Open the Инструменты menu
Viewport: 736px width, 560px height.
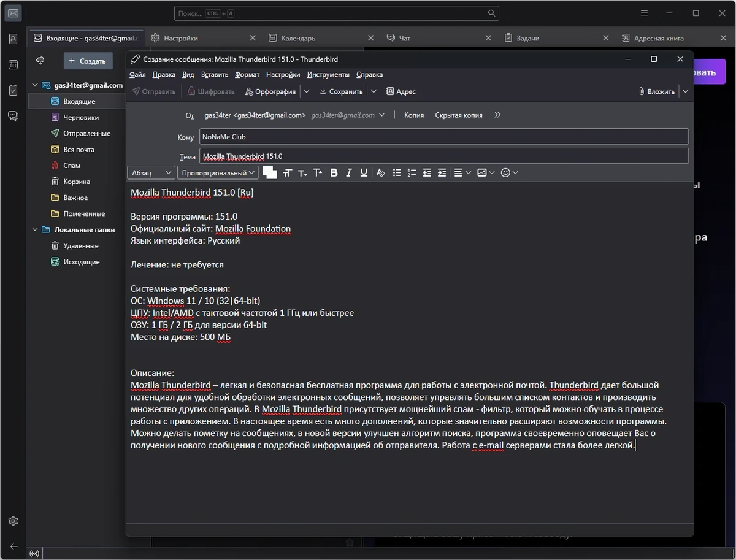(x=328, y=74)
